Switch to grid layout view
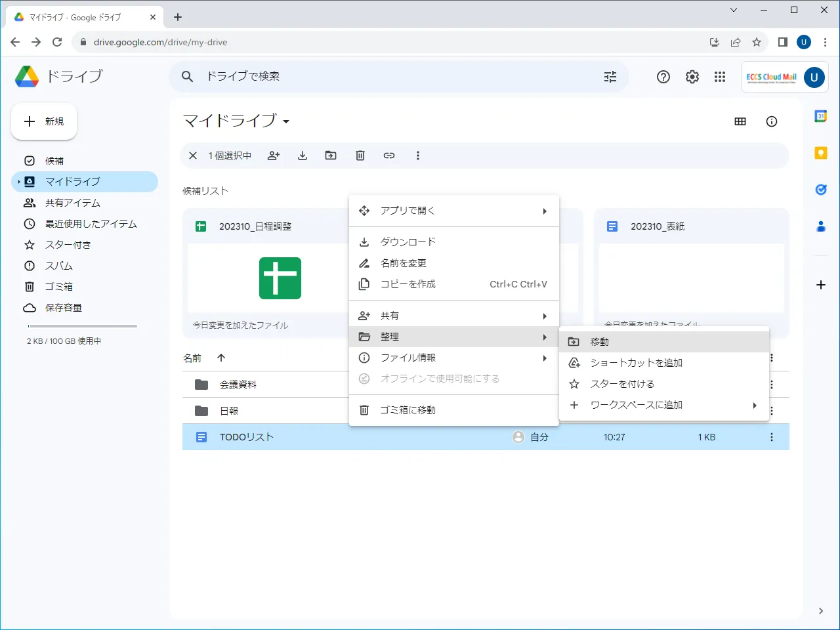The image size is (840, 630). tap(740, 121)
